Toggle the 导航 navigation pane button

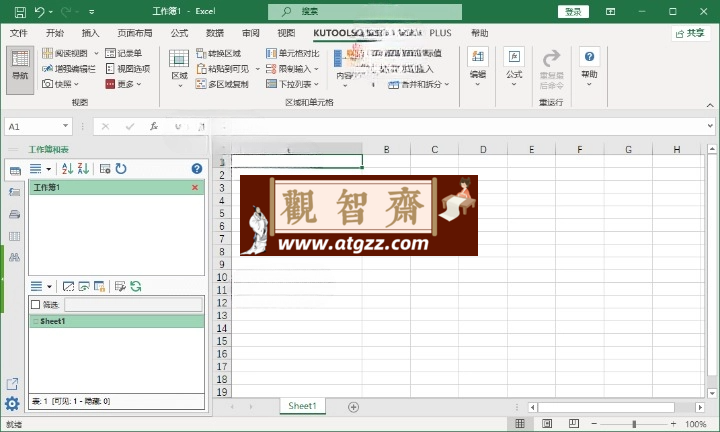(20, 70)
